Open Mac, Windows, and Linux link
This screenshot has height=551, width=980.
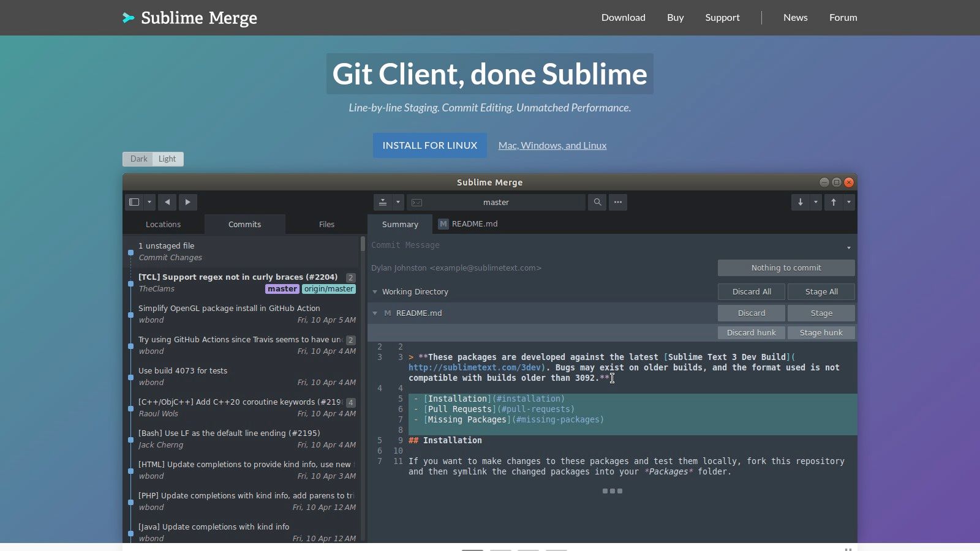pyautogui.click(x=552, y=145)
